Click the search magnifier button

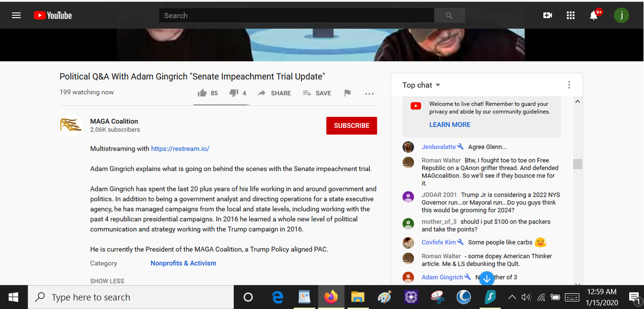(x=449, y=16)
